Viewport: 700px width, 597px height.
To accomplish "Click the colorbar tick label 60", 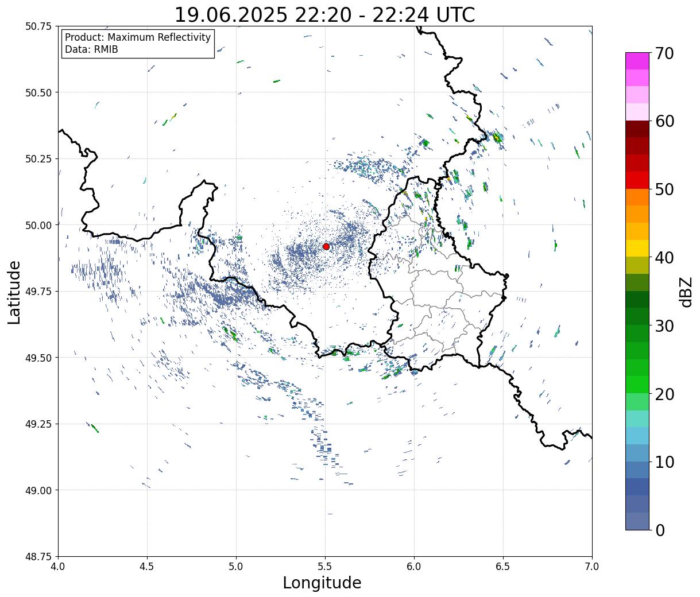I will (664, 121).
